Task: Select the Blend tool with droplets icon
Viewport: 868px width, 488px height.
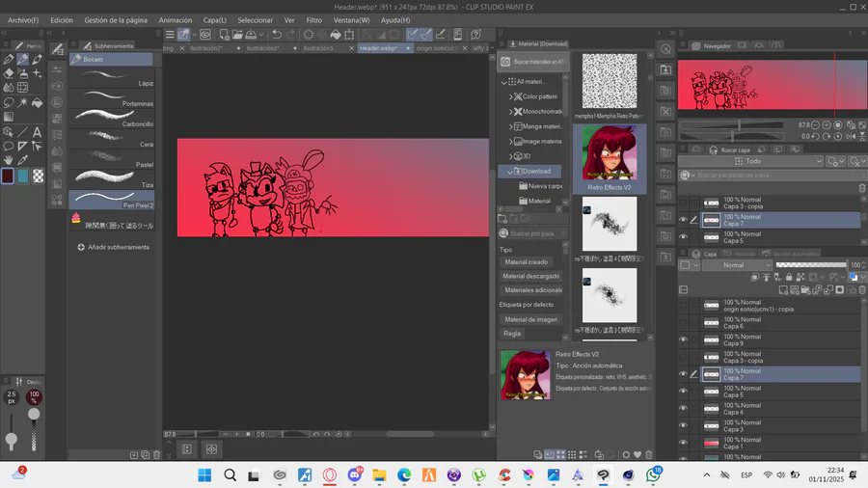Action: coord(9,88)
